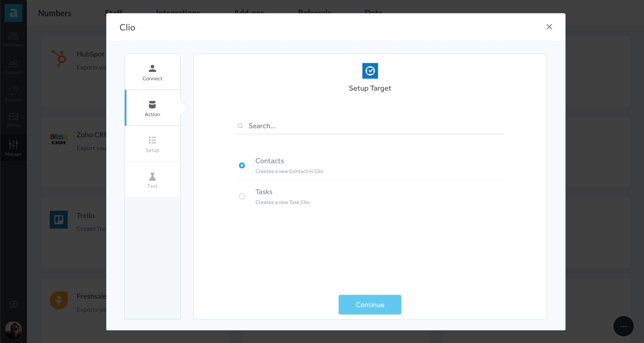
Task: Click the Clio checkmark logo icon
Action: [x=370, y=71]
